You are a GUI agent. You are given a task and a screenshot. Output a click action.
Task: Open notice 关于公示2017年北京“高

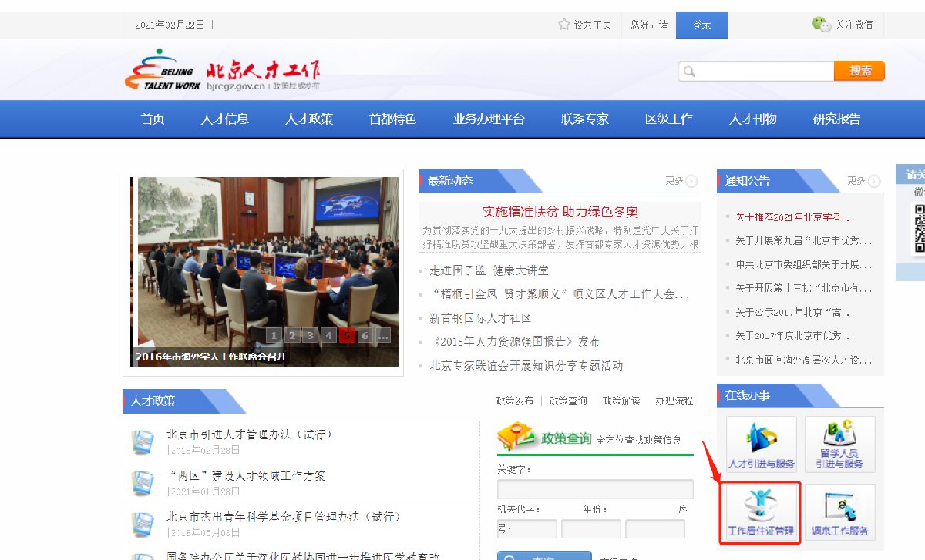(x=795, y=312)
